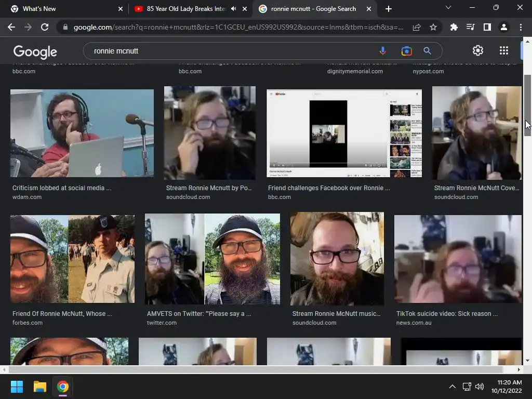This screenshot has width=532, height=399.
Task: Open the forbes.com Friend Of Ronnie McNutt image
Action: click(72, 259)
